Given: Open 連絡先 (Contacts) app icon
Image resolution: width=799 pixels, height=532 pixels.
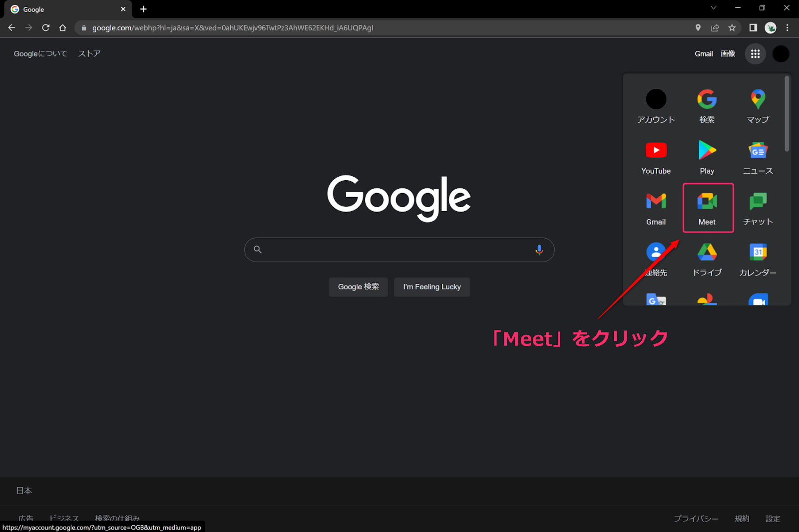Looking at the screenshot, I should (x=656, y=259).
